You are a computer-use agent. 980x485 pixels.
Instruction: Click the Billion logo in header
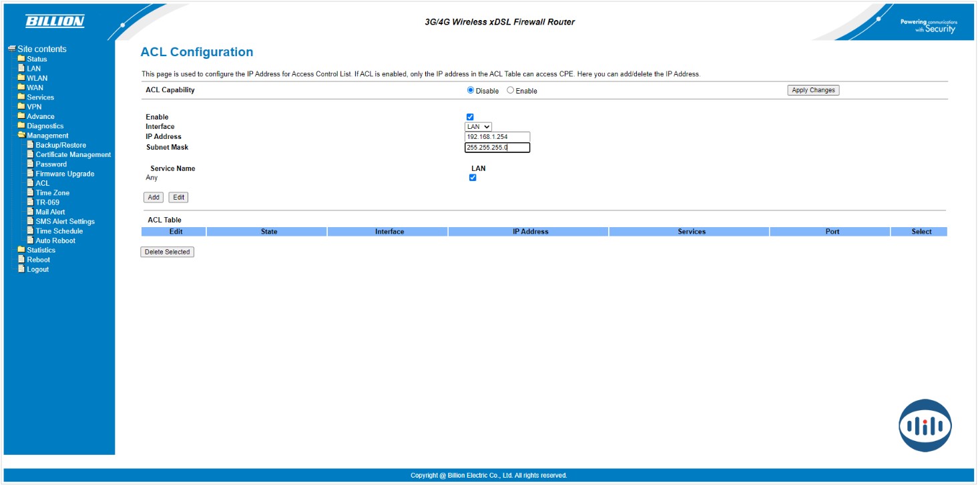(x=55, y=22)
